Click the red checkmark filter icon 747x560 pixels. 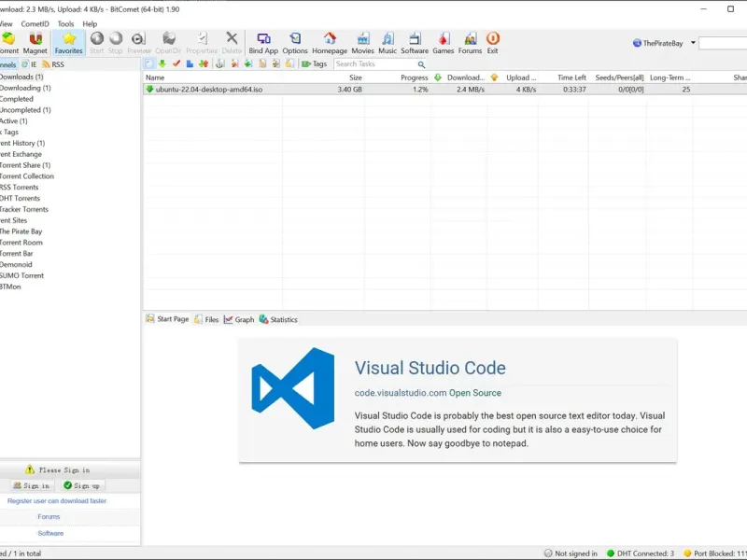coord(176,63)
